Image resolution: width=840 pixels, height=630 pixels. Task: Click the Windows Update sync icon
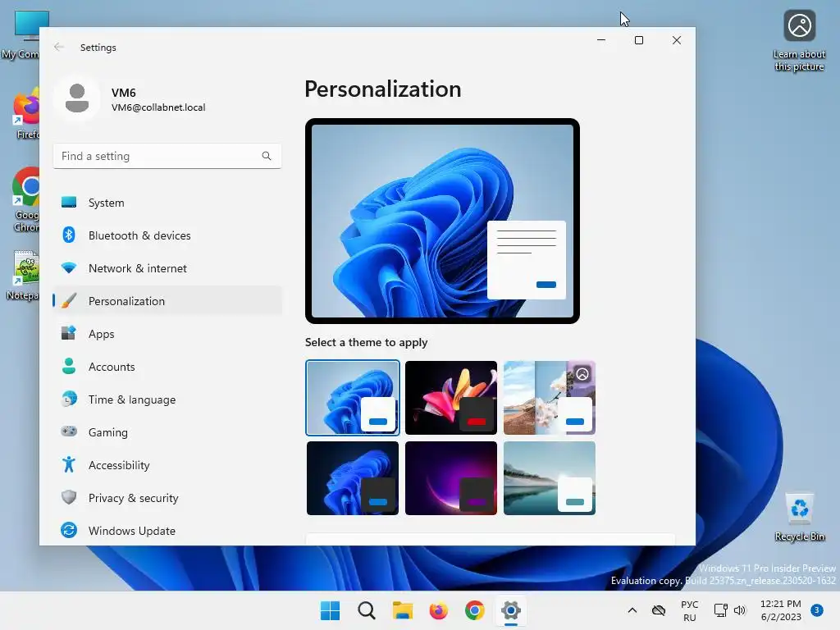69,531
